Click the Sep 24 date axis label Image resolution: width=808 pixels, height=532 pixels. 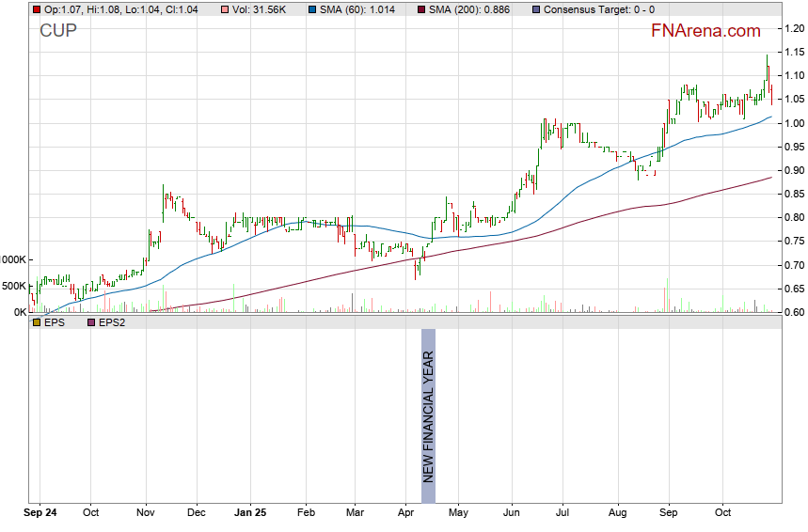tap(38, 513)
